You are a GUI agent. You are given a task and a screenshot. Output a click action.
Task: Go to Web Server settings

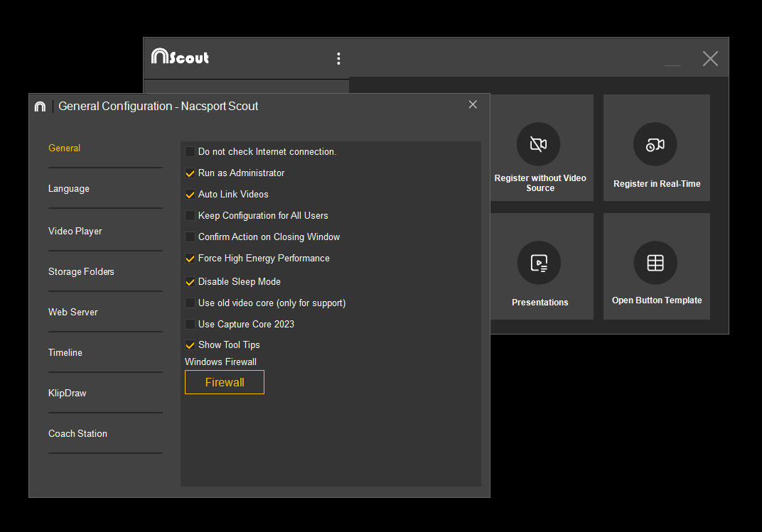click(73, 312)
